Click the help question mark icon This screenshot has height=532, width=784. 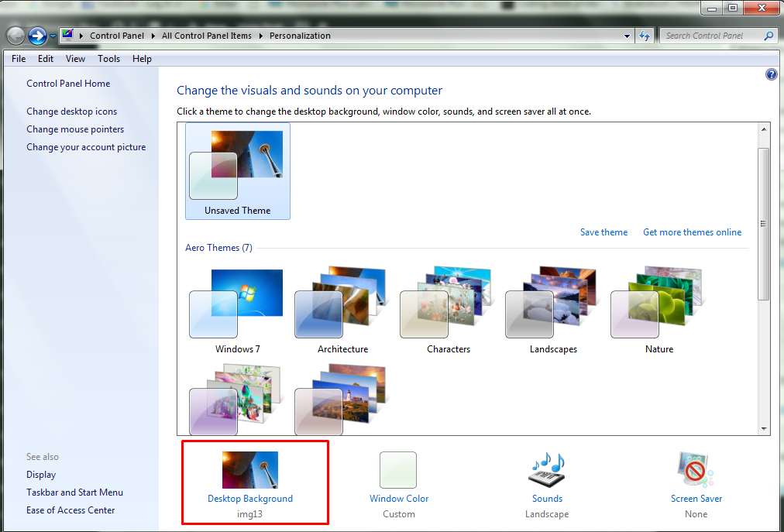point(771,74)
